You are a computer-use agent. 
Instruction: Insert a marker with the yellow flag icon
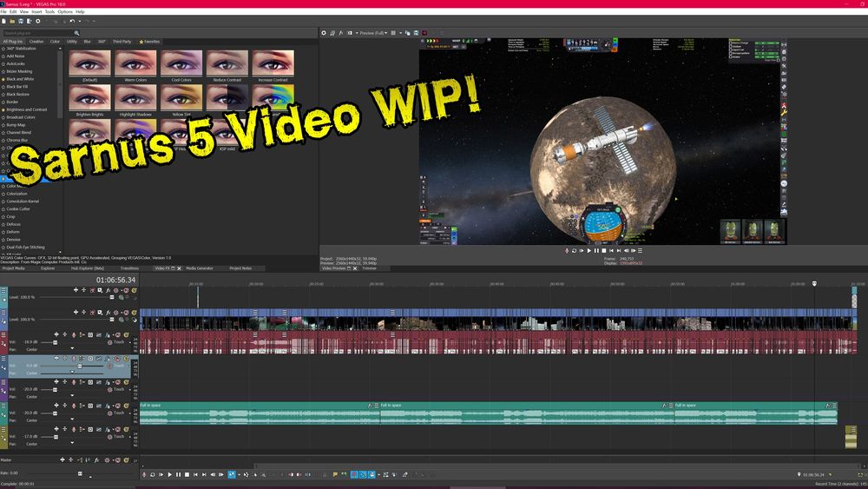pyautogui.click(x=335, y=474)
